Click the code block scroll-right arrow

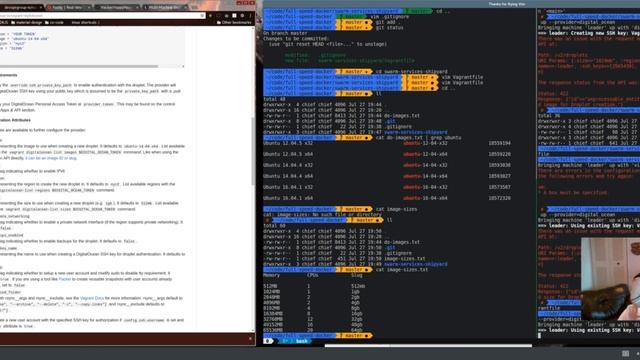point(183,66)
